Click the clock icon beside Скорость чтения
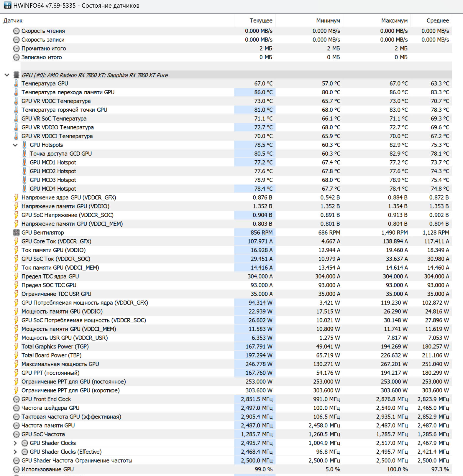The width and height of the screenshot is (463, 476). [17, 31]
